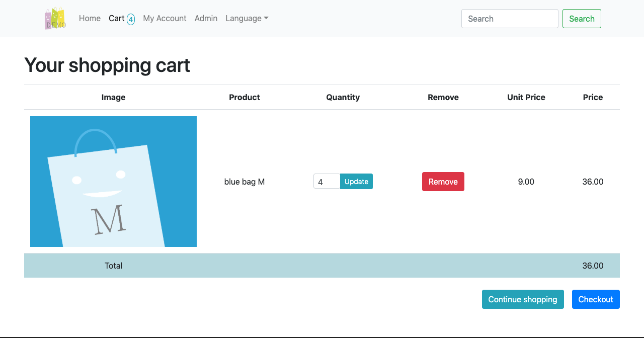
Task: Click the Search button
Action: tap(582, 18)
